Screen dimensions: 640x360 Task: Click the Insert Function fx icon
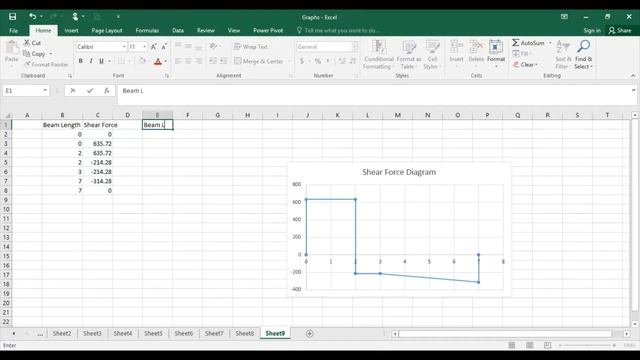pyautogui.click(x=107, y=91)
